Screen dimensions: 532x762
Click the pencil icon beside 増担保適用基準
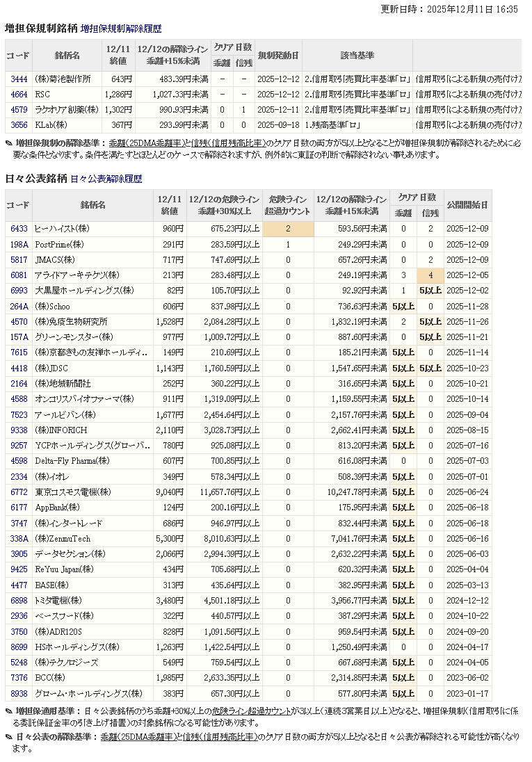point(9,711)
